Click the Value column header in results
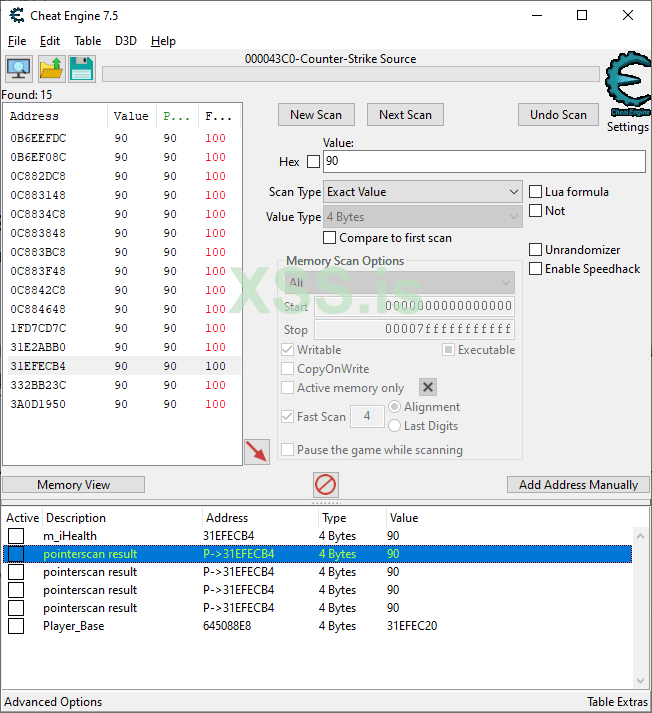Viewport: 652px width, 713px height. coord(131,116)
